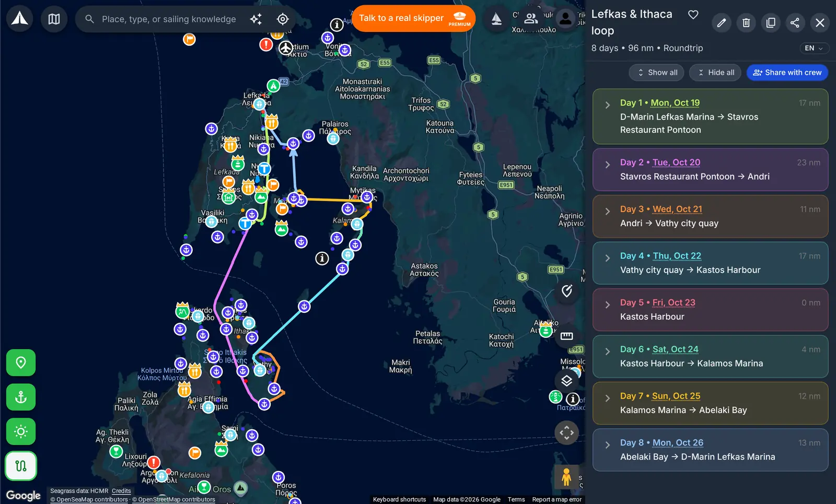
Task: Focus the place search input field
Action: 169,19
